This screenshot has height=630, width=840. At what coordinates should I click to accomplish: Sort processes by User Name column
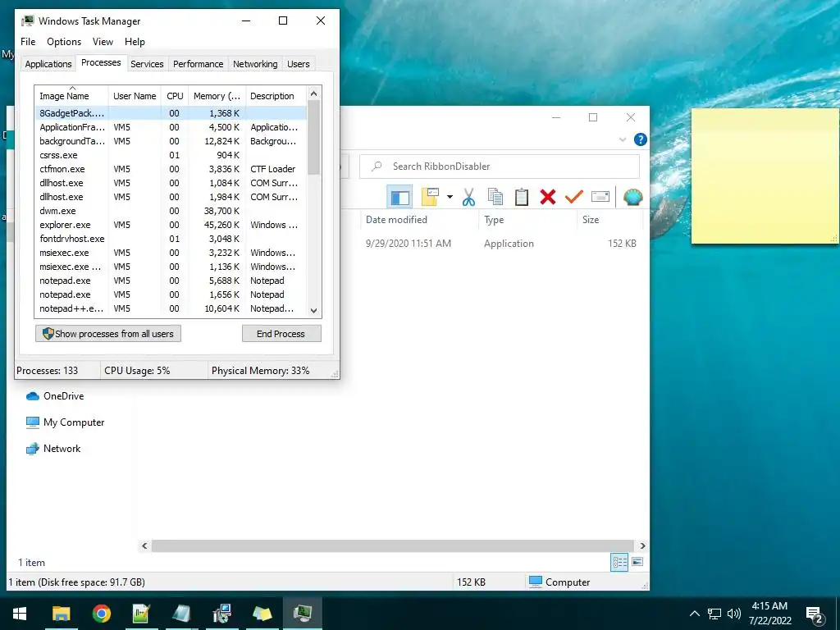(135, 96)
